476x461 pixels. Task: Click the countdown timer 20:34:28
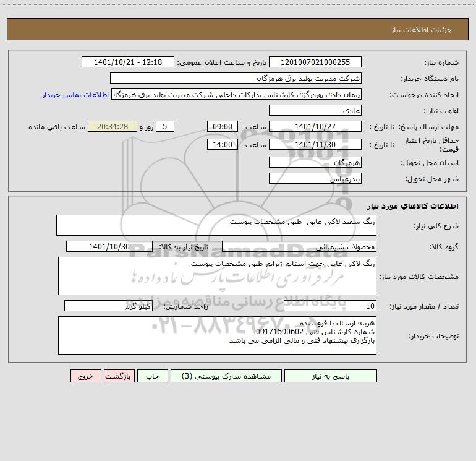pyautogui.click(x=113, y=126)
